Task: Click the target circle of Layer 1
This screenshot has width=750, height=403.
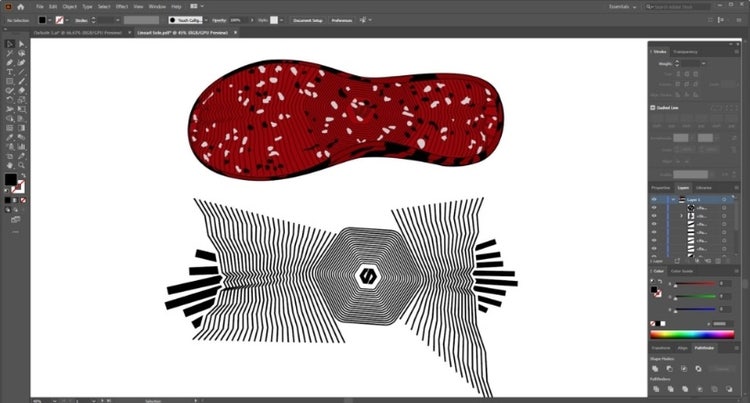Action: click(x=724, y=199)
